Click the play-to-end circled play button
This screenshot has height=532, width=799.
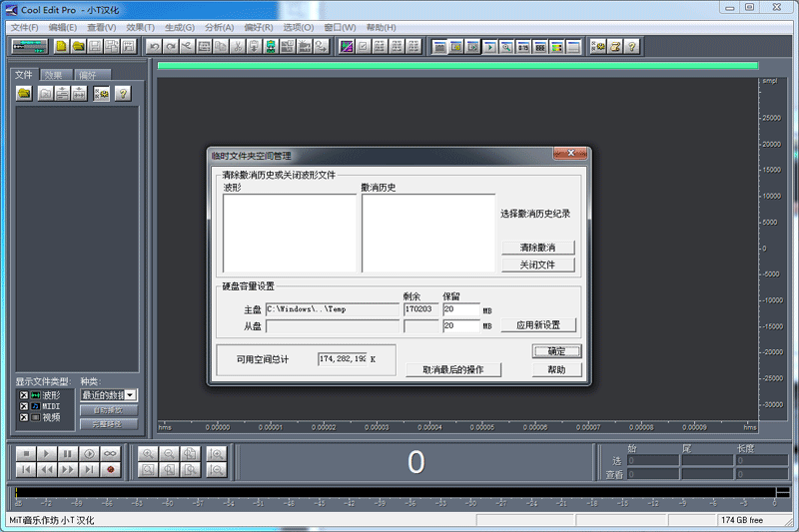(x=89, y=453)
